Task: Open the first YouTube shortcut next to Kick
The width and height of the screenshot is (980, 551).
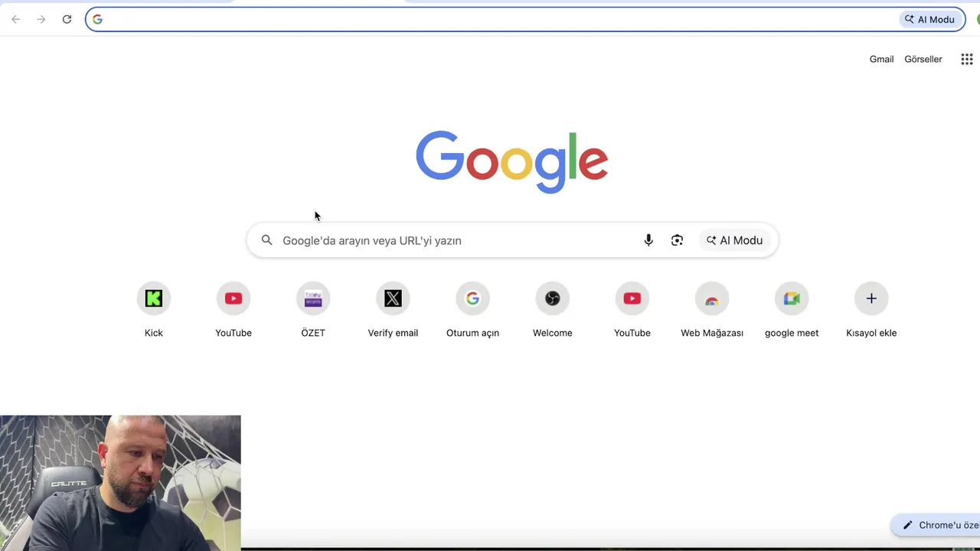Action: click(234, 310)
